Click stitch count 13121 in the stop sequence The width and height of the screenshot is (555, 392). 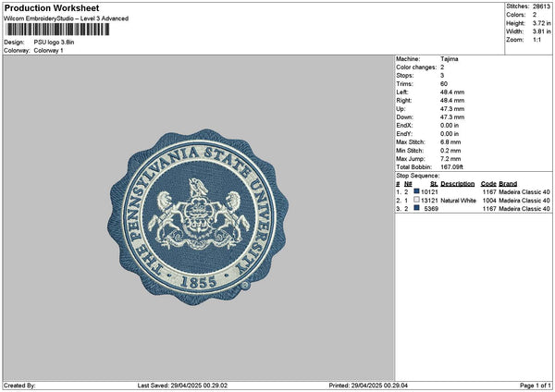coord(429,201)
